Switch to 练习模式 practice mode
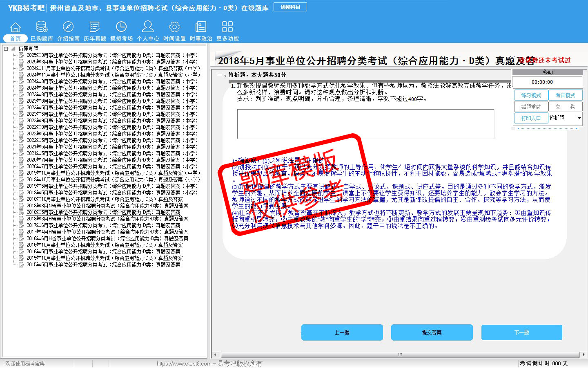Screen dimensions: 588x368 pyautogui.click(x=530, y=95)
